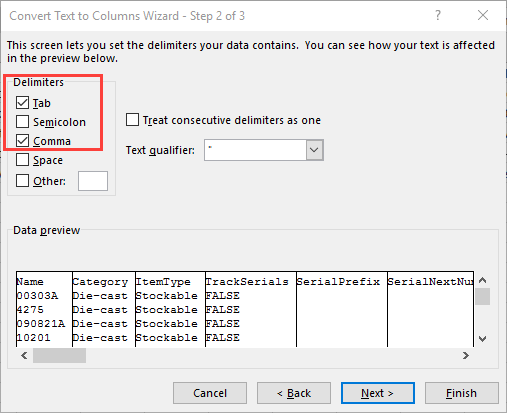Click the help question mark icon
The width and height of the screenshot is (507, 413).
(x=438, y=15)
